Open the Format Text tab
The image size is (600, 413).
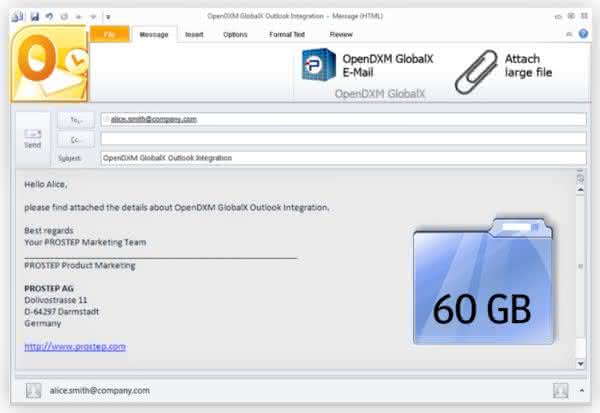tap(287, 34)
